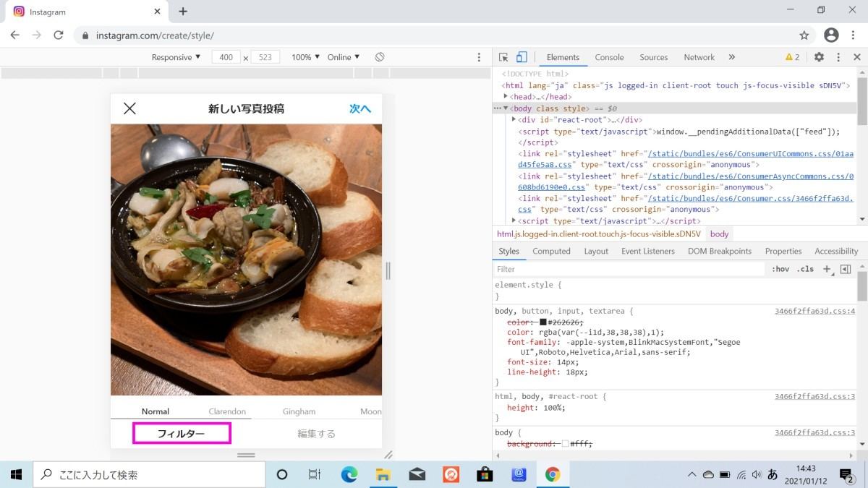Image resolution: width=868 pixels, height=488 pixels.
Task: Show more DevTools panels chevron
Action: pos(731,57)
